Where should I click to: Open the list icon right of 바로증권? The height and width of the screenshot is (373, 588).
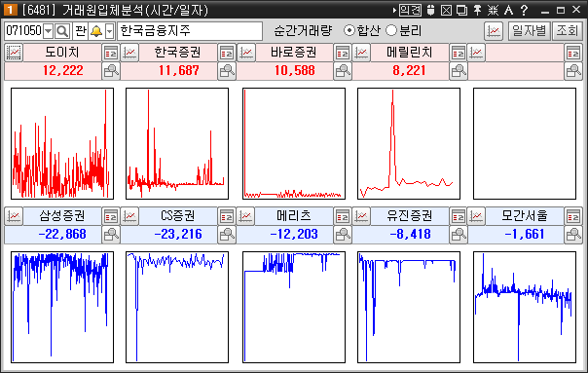pyautogui.click(x=343, y=53)
